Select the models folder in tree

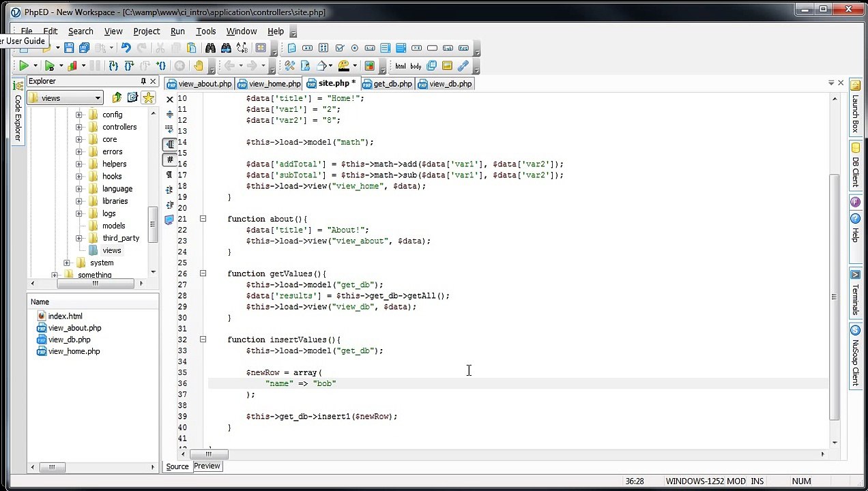click(113, 226)
